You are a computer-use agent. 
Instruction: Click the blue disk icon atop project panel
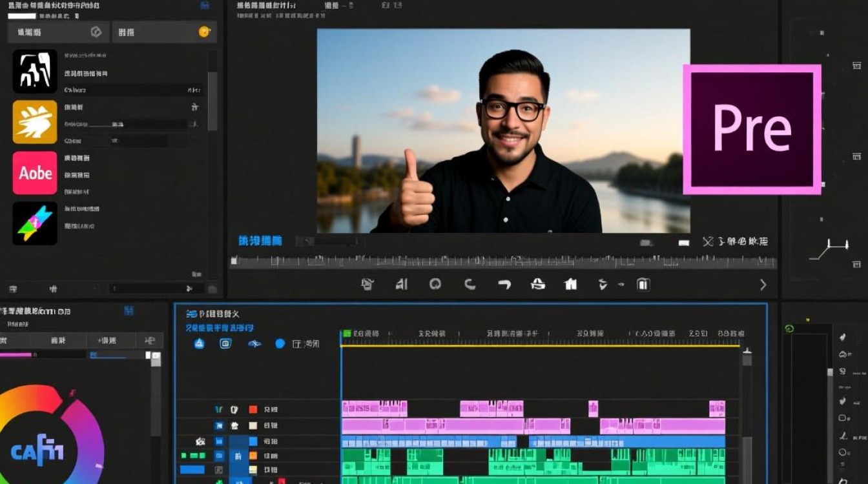(x=205, y=5)
